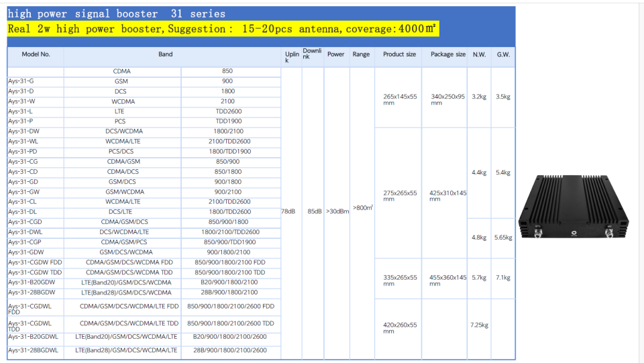Click the yellow highlighted antenna suggestion text
This screenshot has height=363, width=644.
222,29
